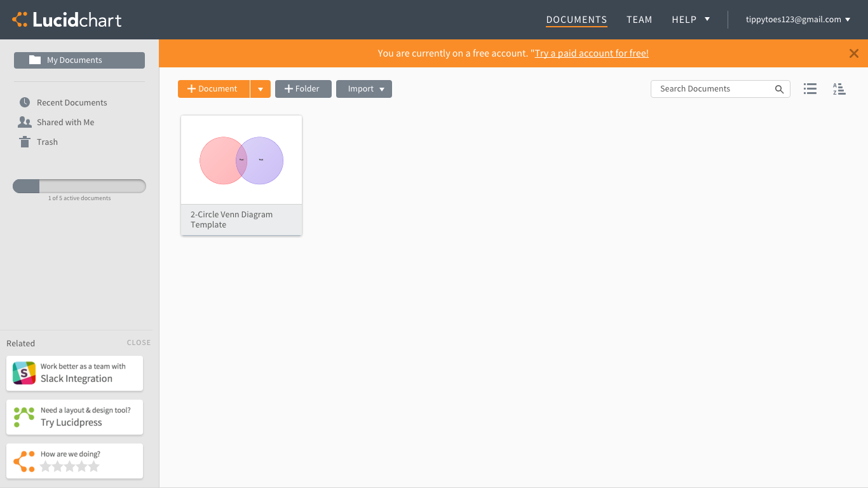Expand the HELP menu
The height and width of the screenshot is (488, 868).
(x=691, y=20)
